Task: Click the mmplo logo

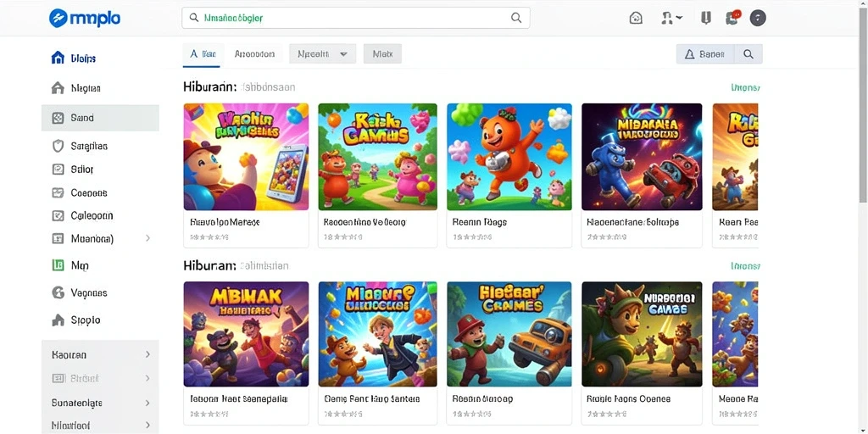Action: 85,19
